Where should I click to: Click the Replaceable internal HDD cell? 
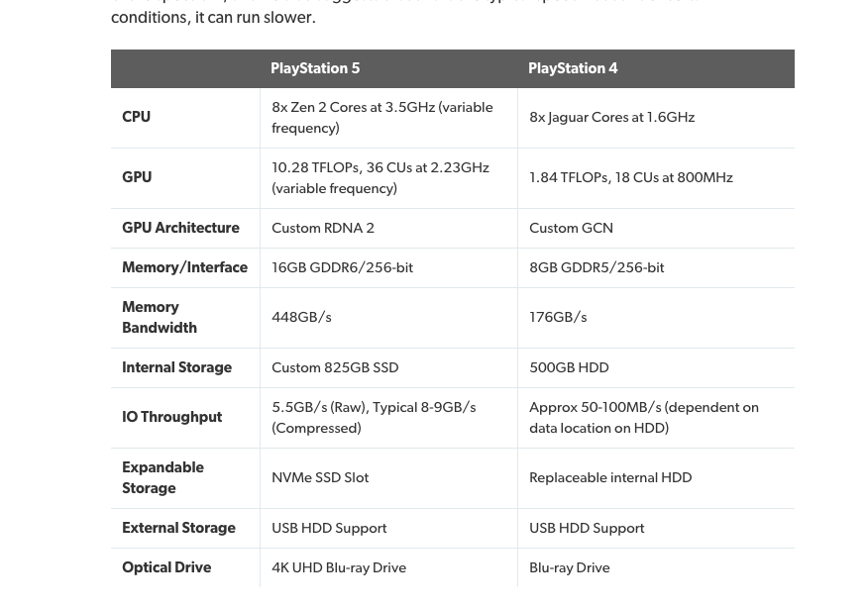[x=610, y=477]
